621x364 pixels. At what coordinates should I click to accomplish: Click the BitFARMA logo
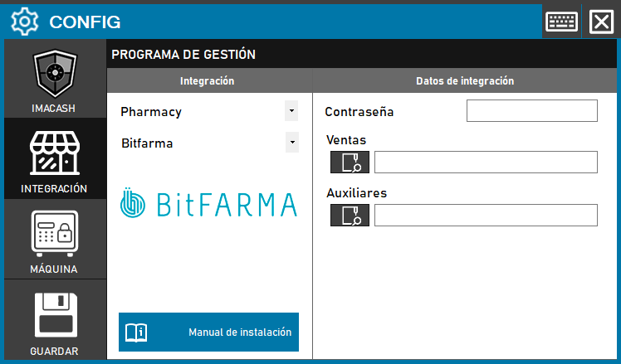208,204
